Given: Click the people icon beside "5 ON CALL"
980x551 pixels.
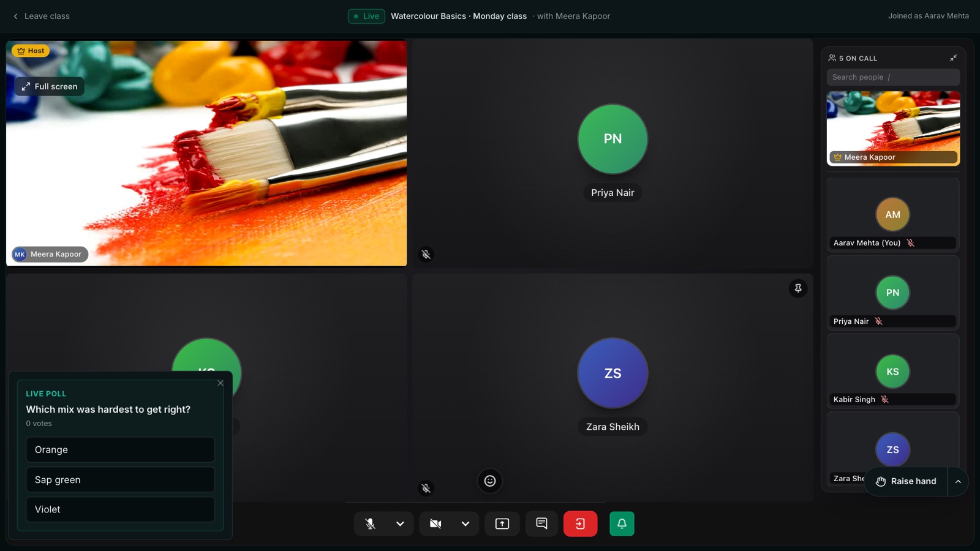Looking at the screenshot, I should tap(832, 58).
